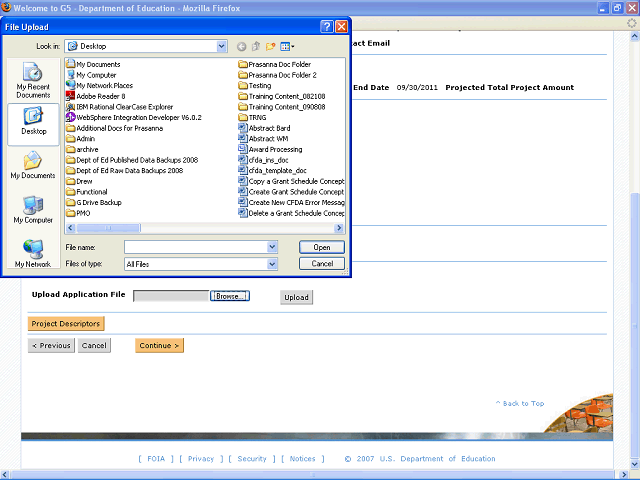This screenshot has height=480, width=640.
Task: Select the G Drive Backup folder
Action: click(x=94, y=202)
